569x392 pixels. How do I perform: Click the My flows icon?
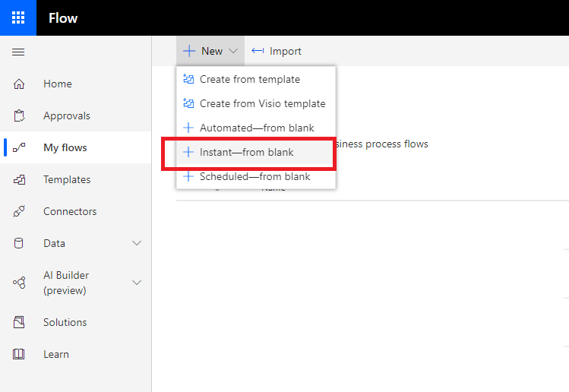tap(19, 147)
